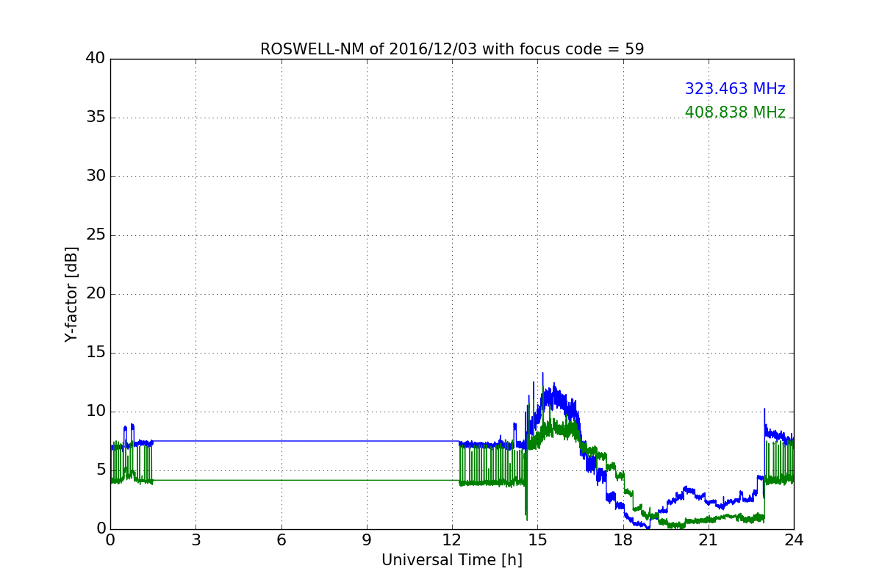Image resolution: width=882 pixels, height=588 pixels.
Task: Click the 35 tick on the y-axis
Action: click(x=96, y=118)
